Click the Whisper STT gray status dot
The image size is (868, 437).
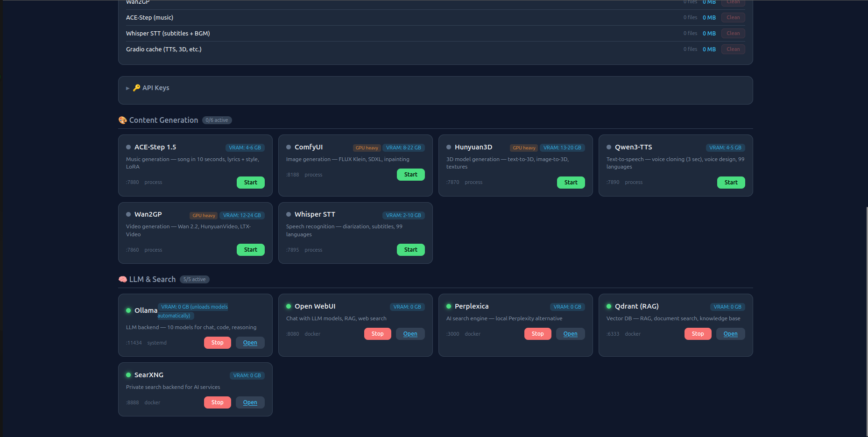(x=289, y=214)
